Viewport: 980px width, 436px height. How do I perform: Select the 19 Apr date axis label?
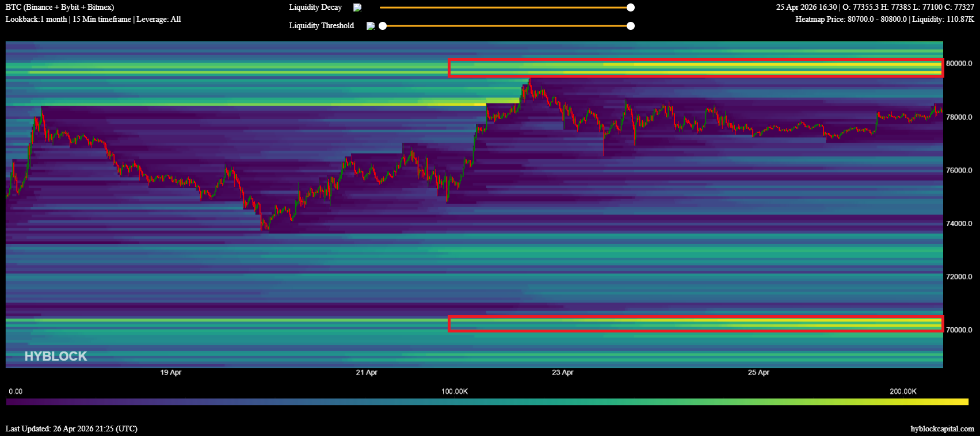tap(170, 373)
